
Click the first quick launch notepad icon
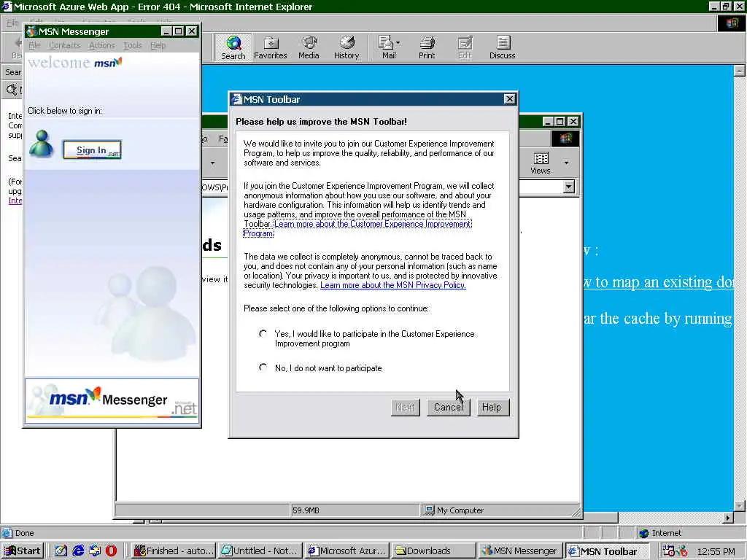point(61,551)
